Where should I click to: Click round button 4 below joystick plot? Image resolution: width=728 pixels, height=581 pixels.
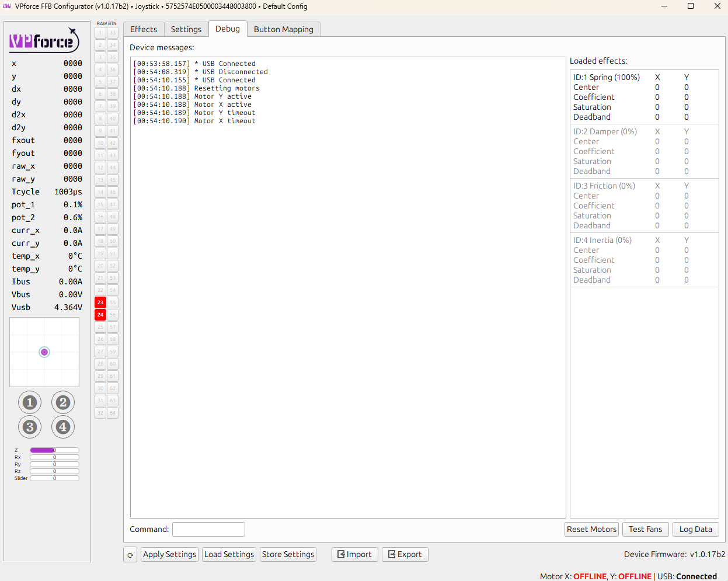coord(63,427)
